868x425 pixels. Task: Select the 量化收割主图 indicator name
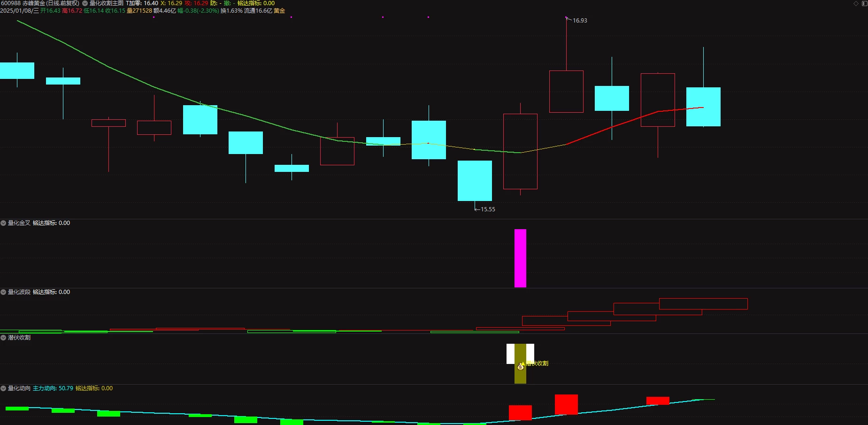click(x=107, y=3)
